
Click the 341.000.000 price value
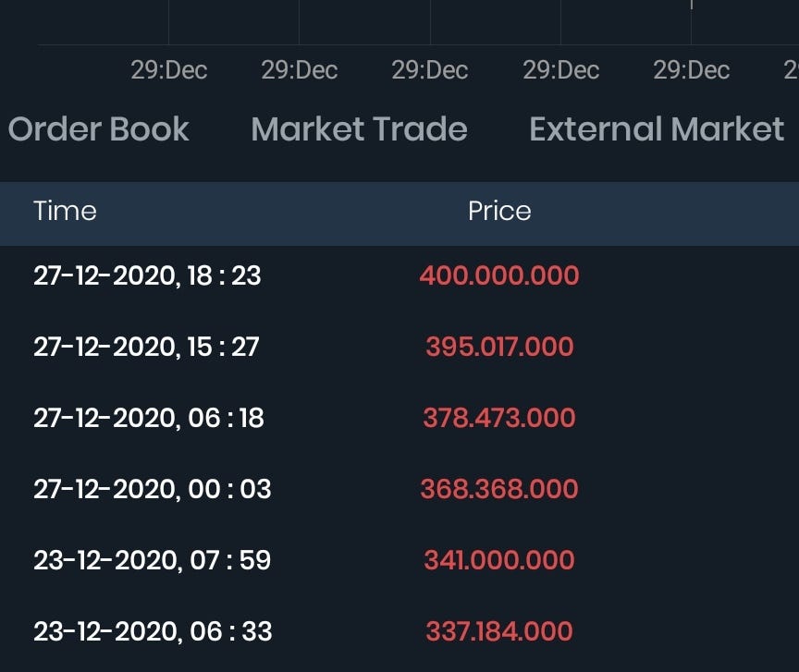499,560
